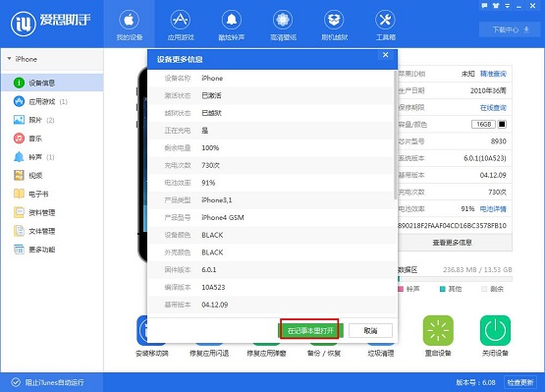Click the 2010年36周 production date text
Image resolution: width=545 pixels, height=392 pixels.
click(x=488, y=90)
